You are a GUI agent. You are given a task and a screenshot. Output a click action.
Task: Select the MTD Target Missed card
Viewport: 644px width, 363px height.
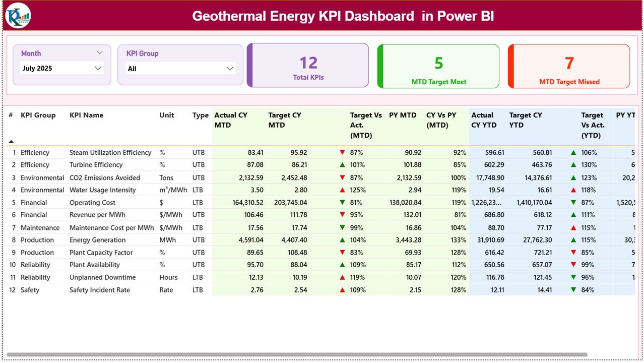click(x=568, y=66)
